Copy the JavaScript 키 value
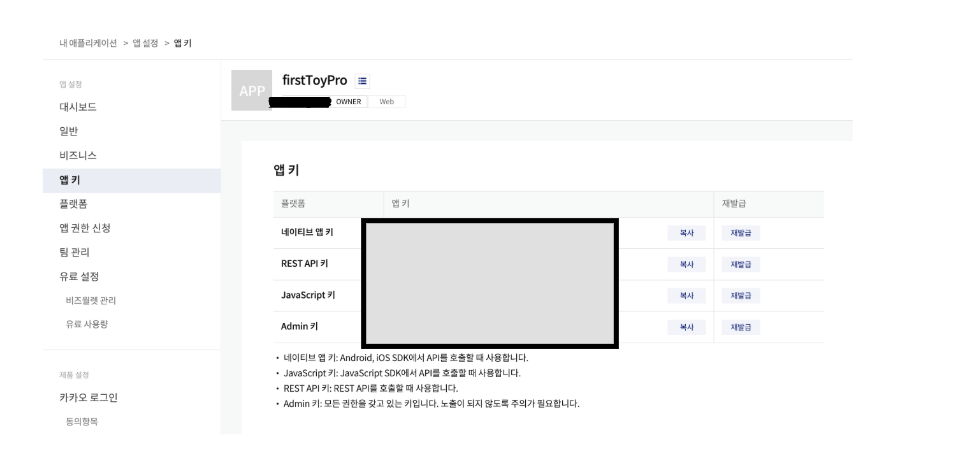The height and width of the screenshot is (475, 977). [x=686, y=295]
